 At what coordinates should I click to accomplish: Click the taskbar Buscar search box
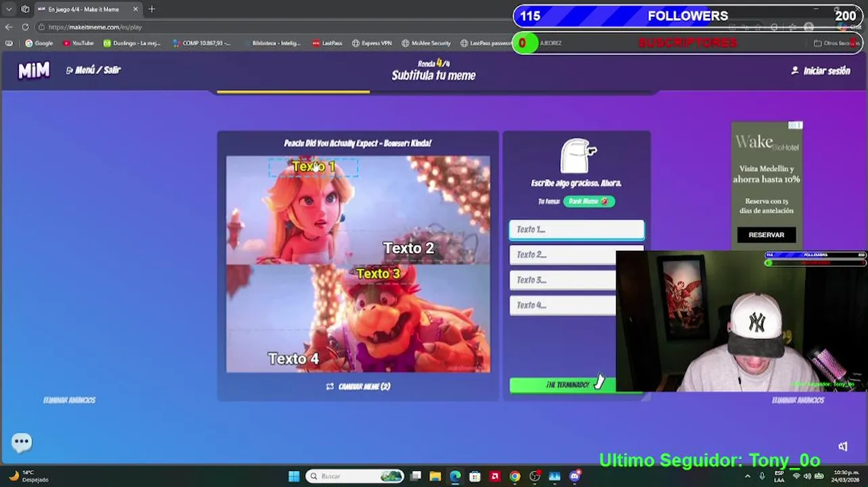[x=354, y=476]
